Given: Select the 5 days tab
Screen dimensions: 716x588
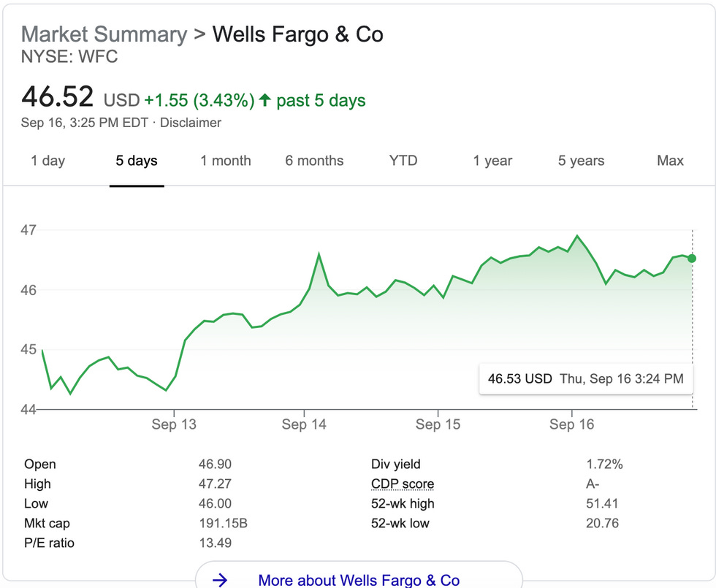Looking at the screenshot, I should pyautogui.click(x=137, y=161).
